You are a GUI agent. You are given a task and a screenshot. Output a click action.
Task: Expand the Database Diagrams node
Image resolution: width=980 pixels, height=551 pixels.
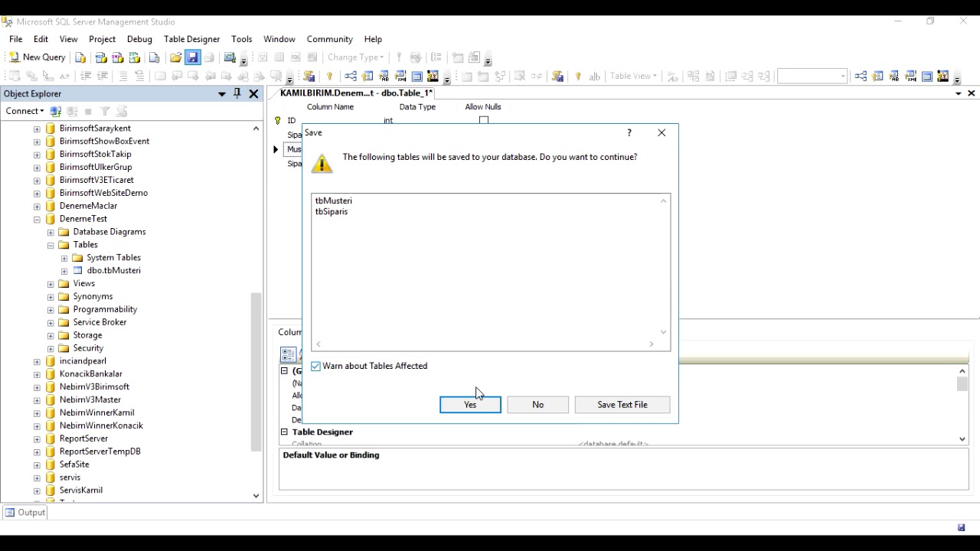(x=51, y=232)
